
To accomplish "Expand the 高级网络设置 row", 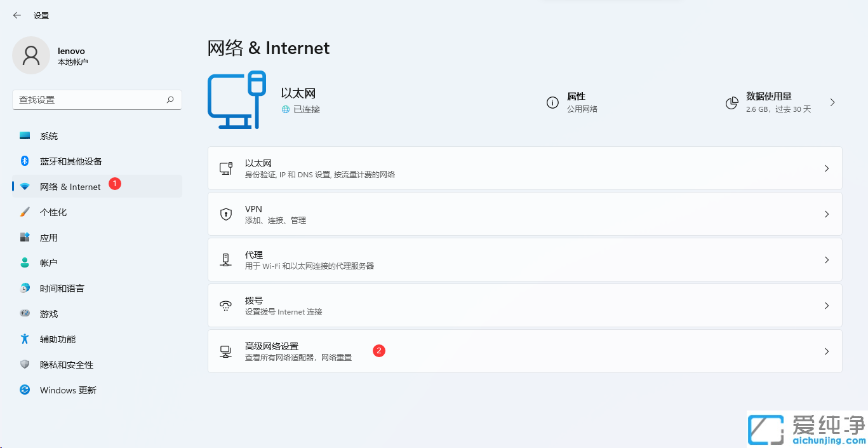I will [x=524, y=351].
